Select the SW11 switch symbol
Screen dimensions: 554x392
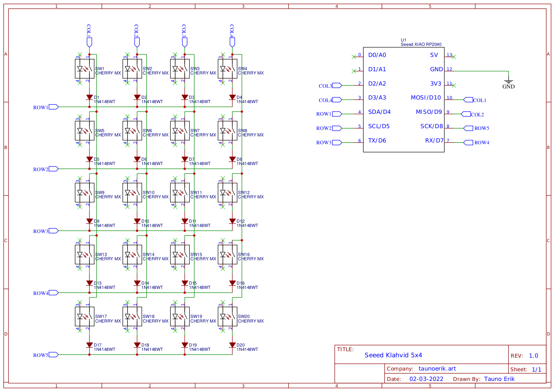[x=180, y=193]
